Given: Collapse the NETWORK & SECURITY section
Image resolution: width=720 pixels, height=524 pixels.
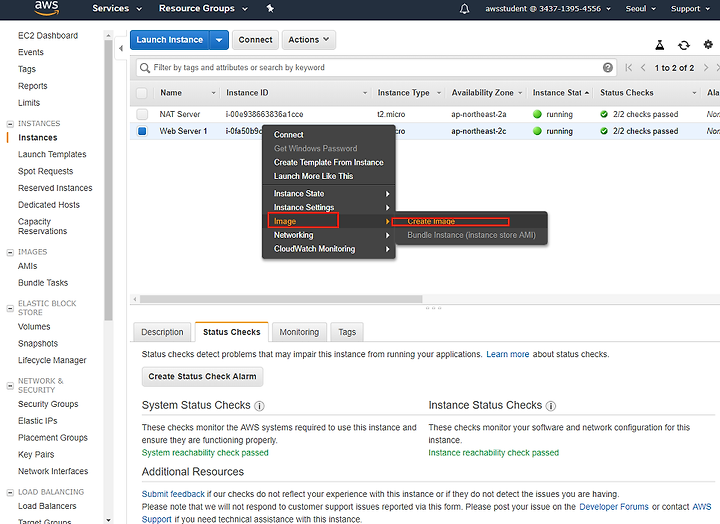Looking at the screenshot, I should [x=10, y=386].
